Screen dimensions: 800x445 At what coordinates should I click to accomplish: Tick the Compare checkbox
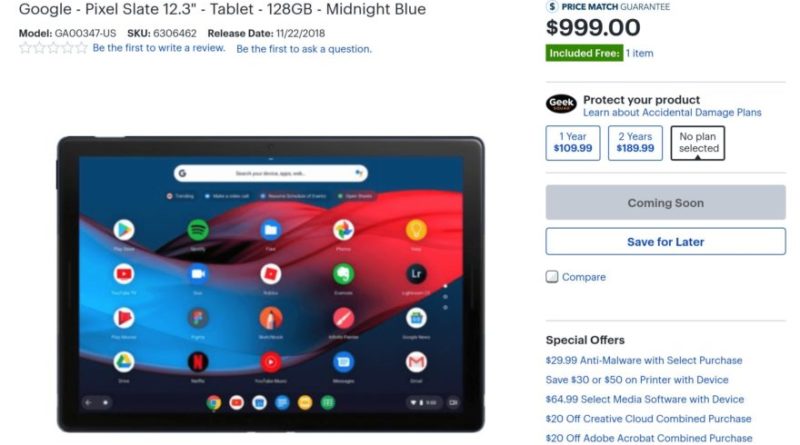(552, 277)
